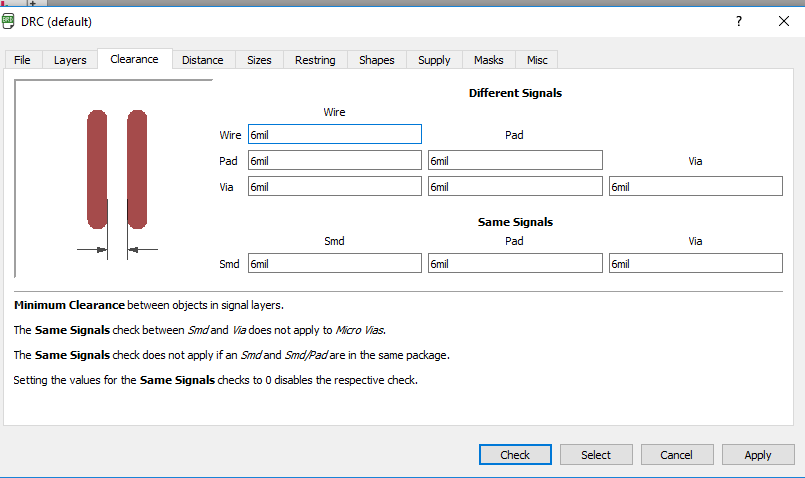Image resolution: width=805 pixels, height=478 pixels.
Task: Click the Select button
Action: pos(596,455)
